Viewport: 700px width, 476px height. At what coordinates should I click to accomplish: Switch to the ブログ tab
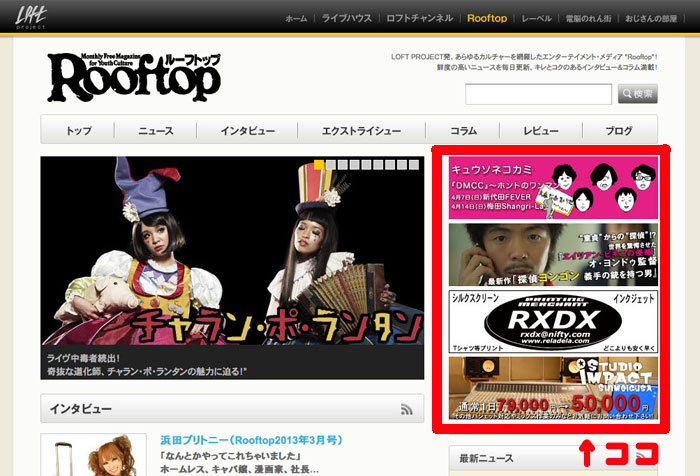(x=619, y=130)
